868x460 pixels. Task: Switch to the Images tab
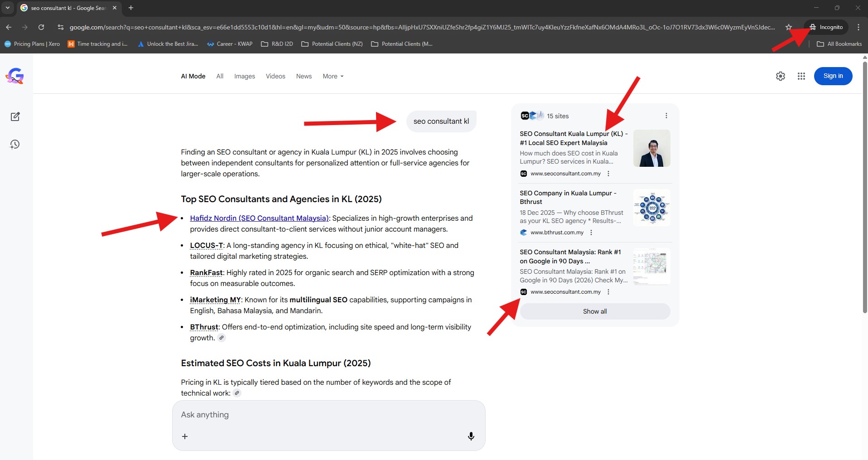[245, 76]
